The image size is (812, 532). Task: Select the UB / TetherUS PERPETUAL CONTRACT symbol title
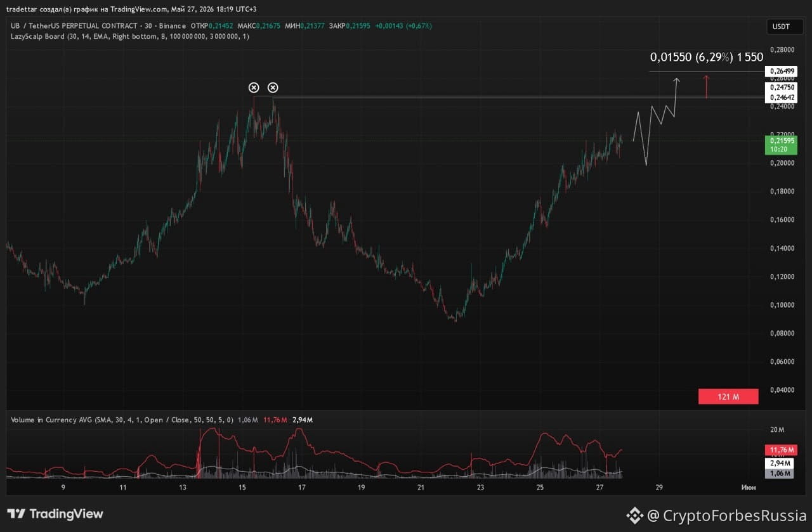tap(98, 26)
